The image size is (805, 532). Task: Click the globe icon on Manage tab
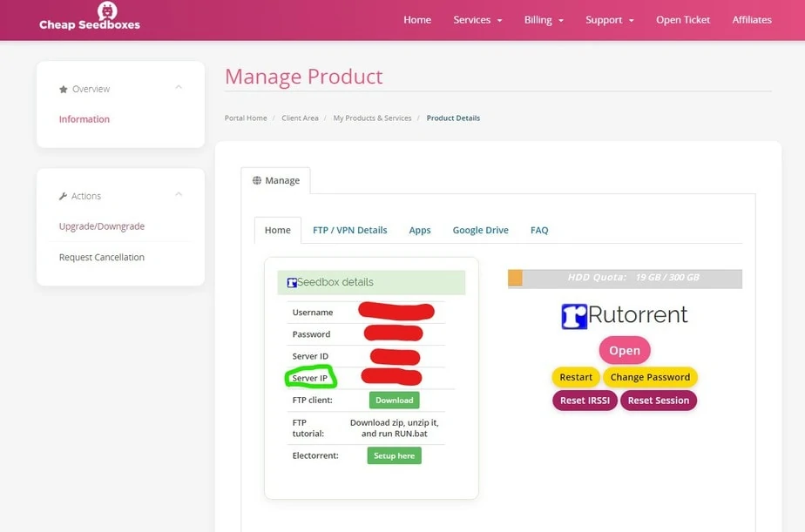point(257,181)
